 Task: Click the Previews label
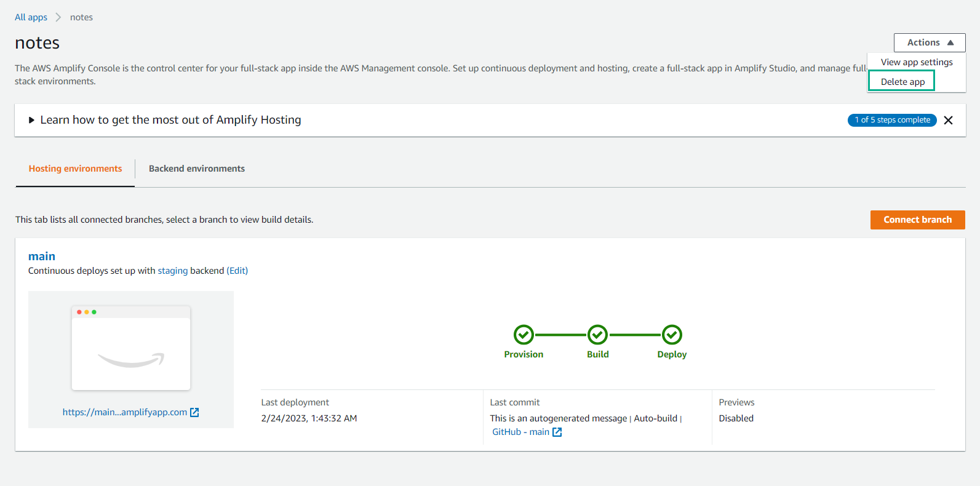click(736, 402)
